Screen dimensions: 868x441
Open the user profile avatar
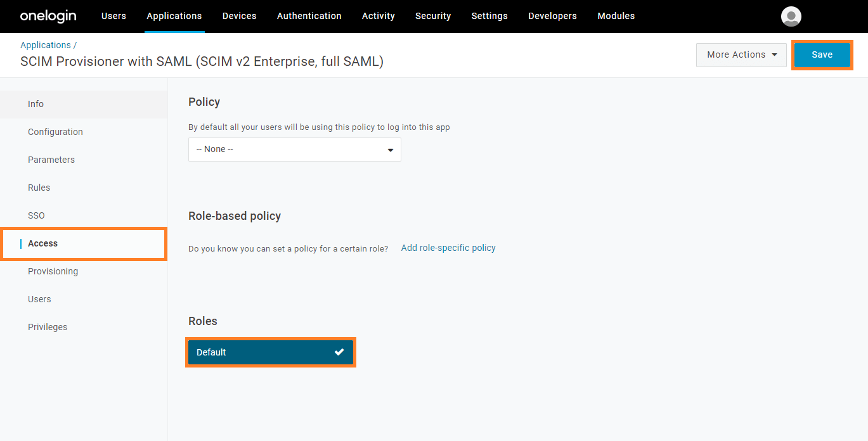[791, 16]
